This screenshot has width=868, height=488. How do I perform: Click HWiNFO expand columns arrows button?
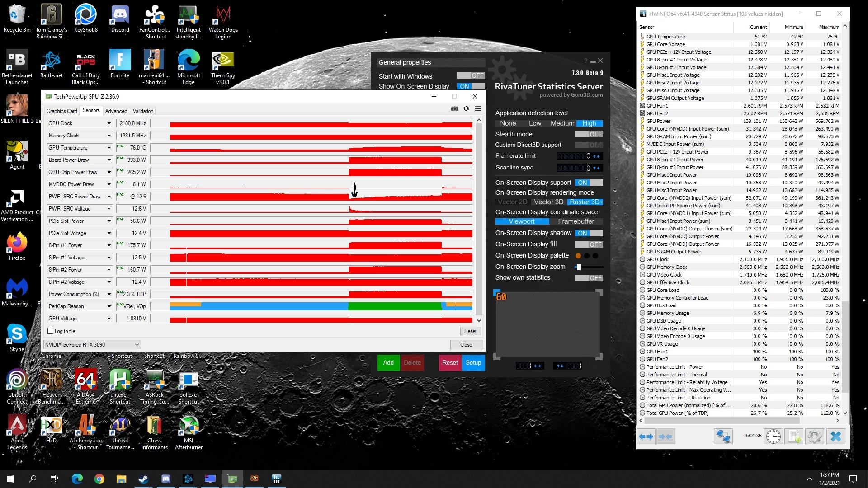[646, 436]
